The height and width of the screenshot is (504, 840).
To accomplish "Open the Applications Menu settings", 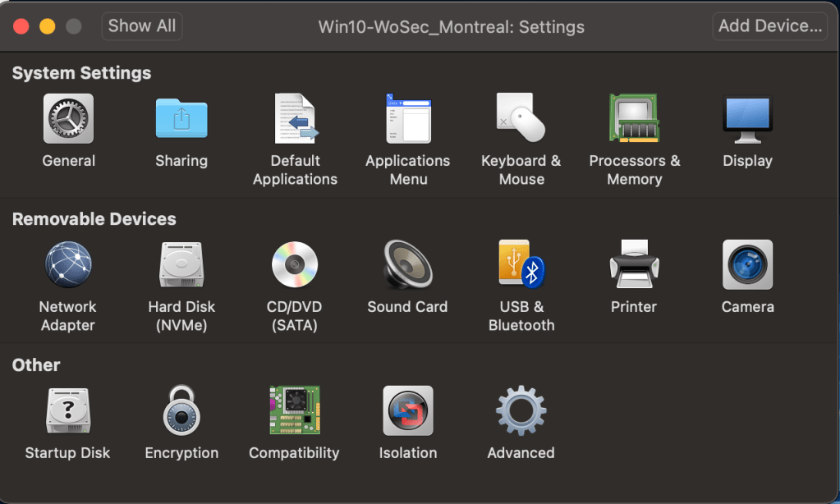I will pos(408,119).
